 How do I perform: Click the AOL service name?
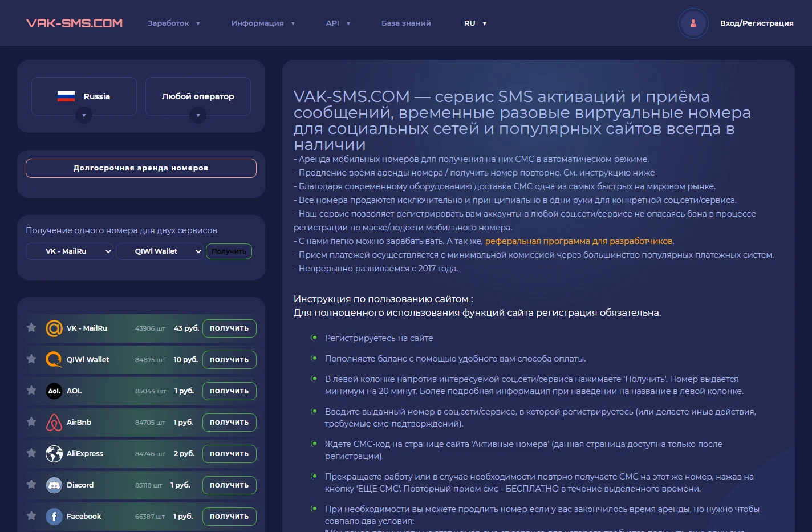click(x=74, y=391)
